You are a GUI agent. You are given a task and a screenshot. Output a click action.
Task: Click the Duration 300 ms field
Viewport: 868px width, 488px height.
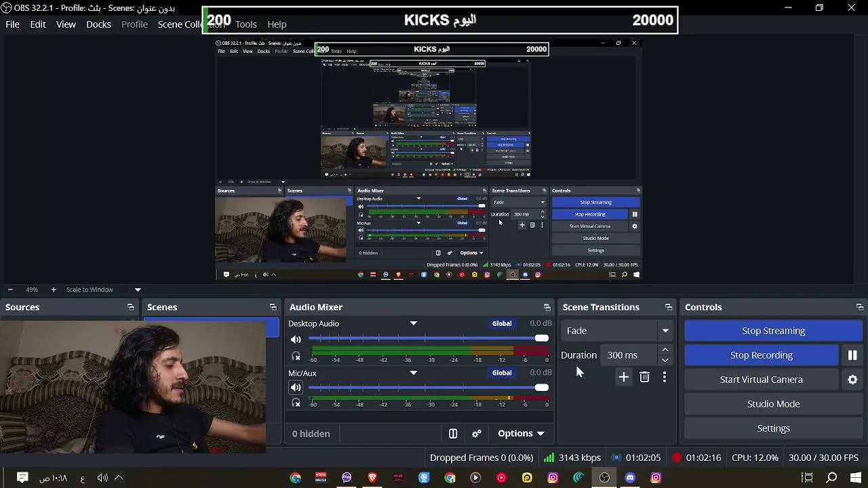point(630,355)
